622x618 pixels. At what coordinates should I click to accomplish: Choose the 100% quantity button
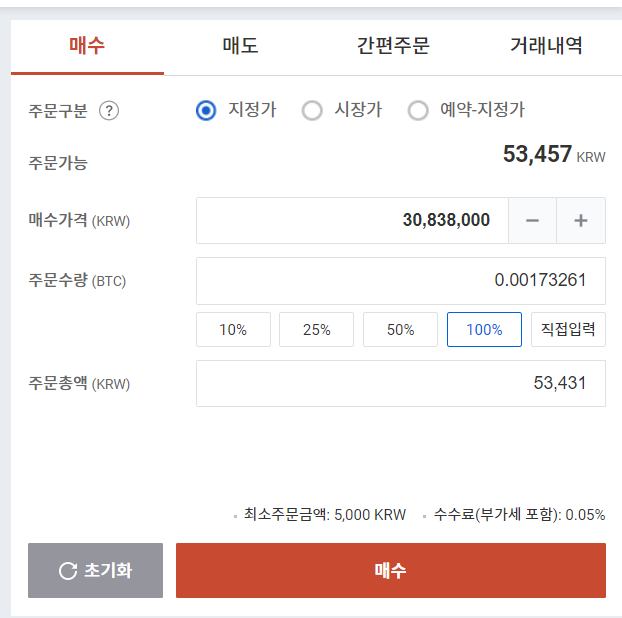pos(484,330)
